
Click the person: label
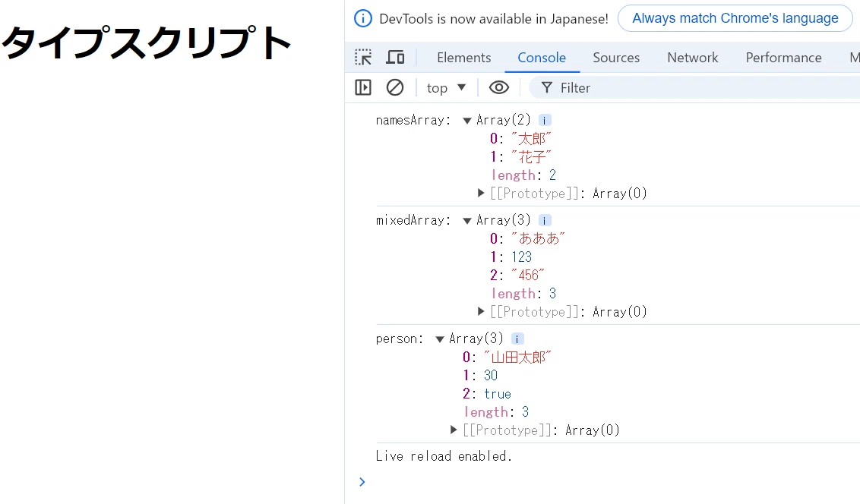(400, 339)
